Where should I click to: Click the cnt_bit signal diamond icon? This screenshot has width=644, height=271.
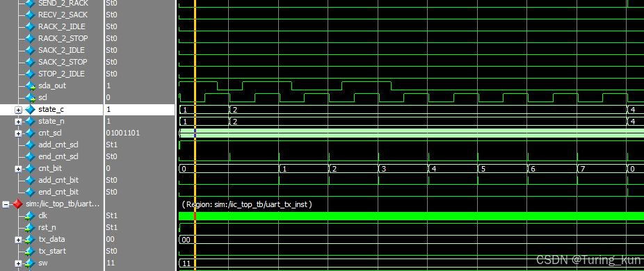(x=30, y=168)
